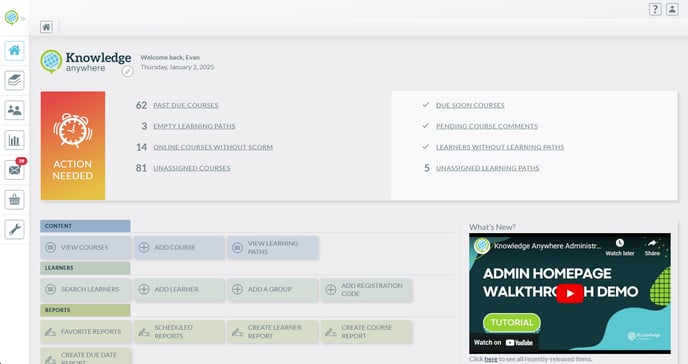
Task: Select the Reports section header
Action: pos(85,310)
